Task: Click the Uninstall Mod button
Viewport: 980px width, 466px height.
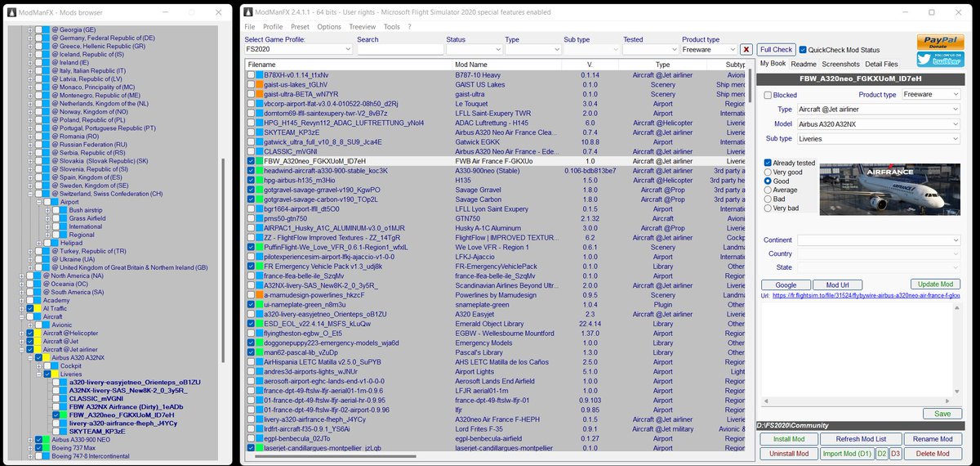Action: [x=789, y=454]
